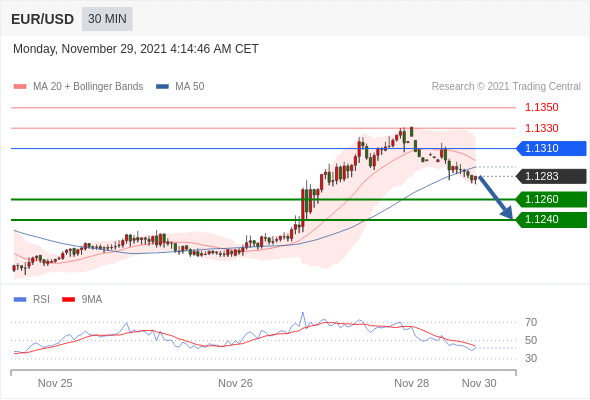
Task: Click the 1.1330 resistance level label
Action: click(542, 128)
